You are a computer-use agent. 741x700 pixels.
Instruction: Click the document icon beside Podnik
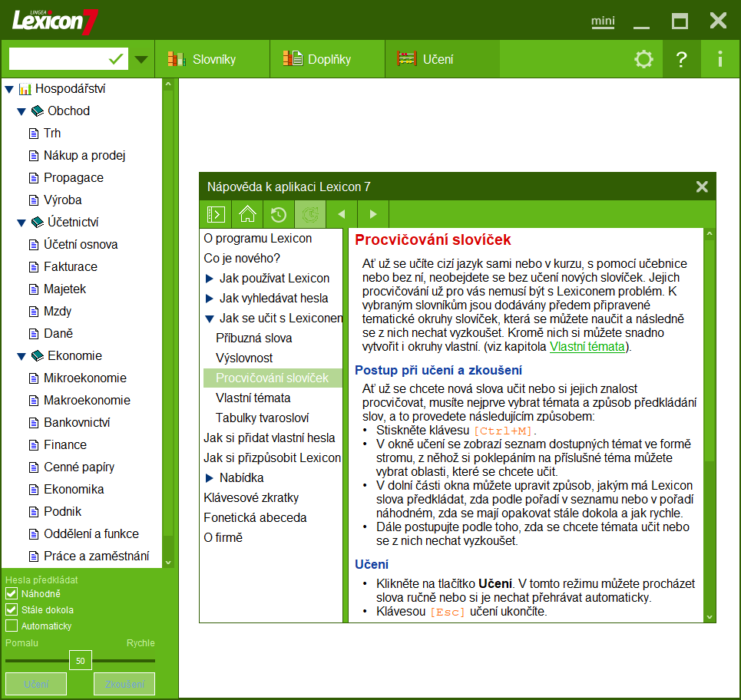34,512
